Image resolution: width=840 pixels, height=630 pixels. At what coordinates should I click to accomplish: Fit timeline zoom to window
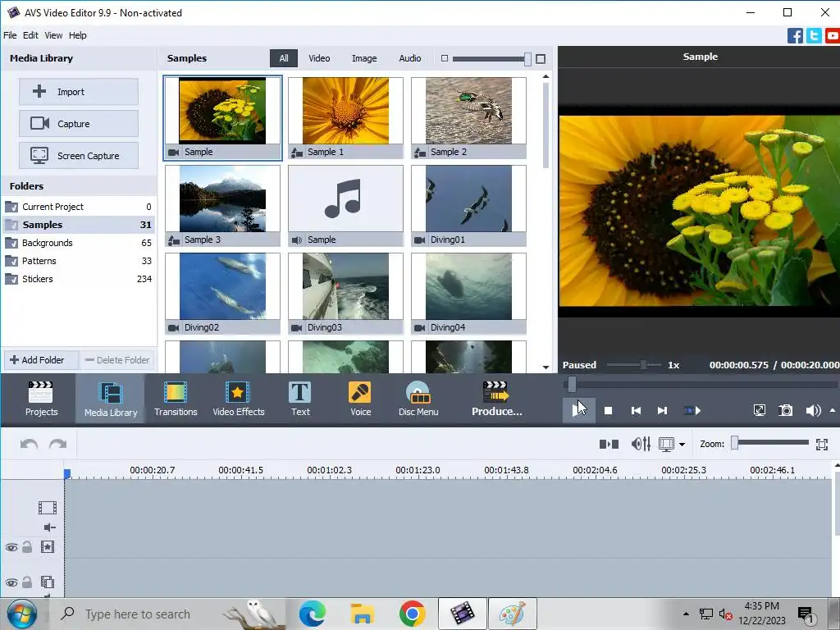822,444
